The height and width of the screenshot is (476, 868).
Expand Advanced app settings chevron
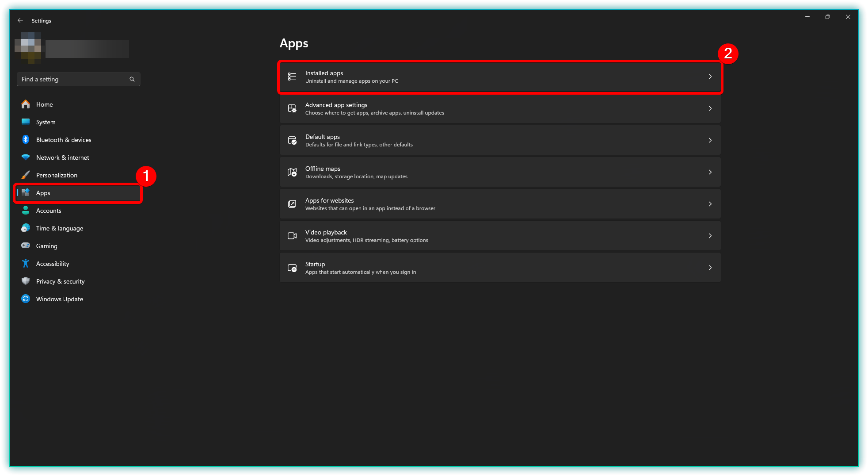click(x=710, y=108)
